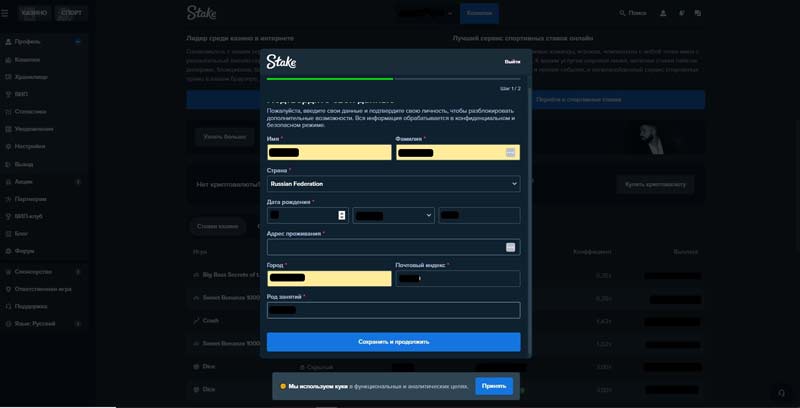Switch to the СПОРТ tab
The width and height of the screenshot is (800, 408).
pyautogui.click(x=71, y=14)
